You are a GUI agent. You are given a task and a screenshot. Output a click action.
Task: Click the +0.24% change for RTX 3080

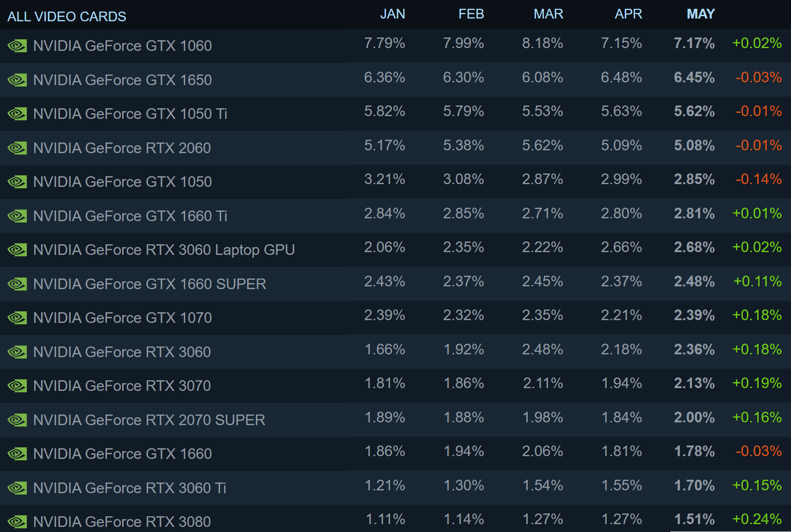757,520
